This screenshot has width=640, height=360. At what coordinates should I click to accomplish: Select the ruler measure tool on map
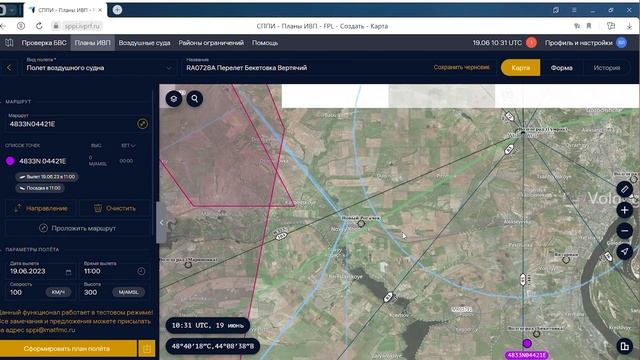click(x=624, y=189)
